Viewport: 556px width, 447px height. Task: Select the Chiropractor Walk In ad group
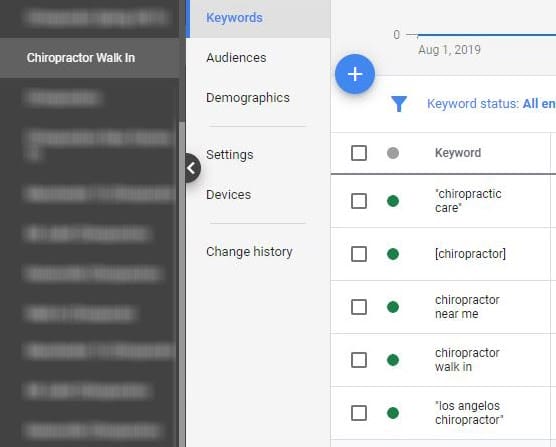pyautogui.click(x=89, y=58)
